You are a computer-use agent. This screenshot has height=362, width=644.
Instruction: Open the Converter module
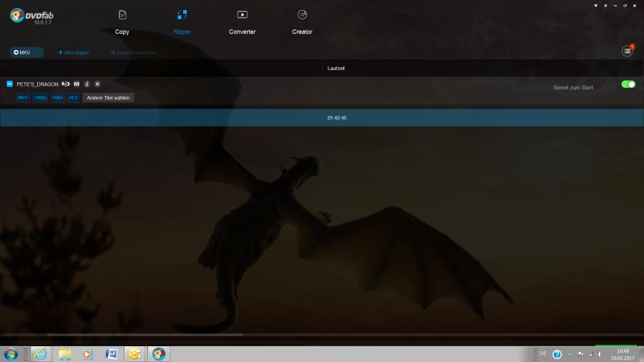point(243,22)
